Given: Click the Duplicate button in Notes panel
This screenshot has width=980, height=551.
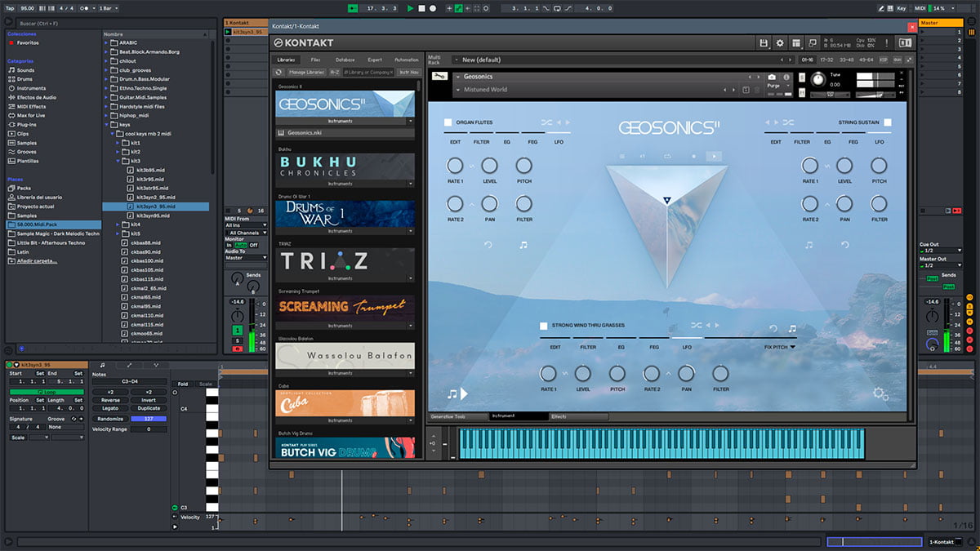Looking at the screenshot, I should tap(149, 408).
